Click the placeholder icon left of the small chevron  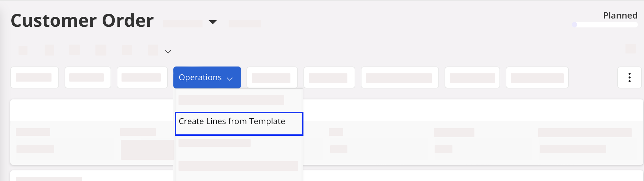coord(153,50)
